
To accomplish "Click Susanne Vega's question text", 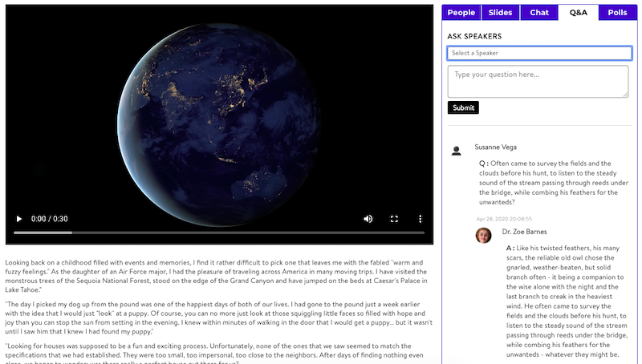I will tap(554, 183).
